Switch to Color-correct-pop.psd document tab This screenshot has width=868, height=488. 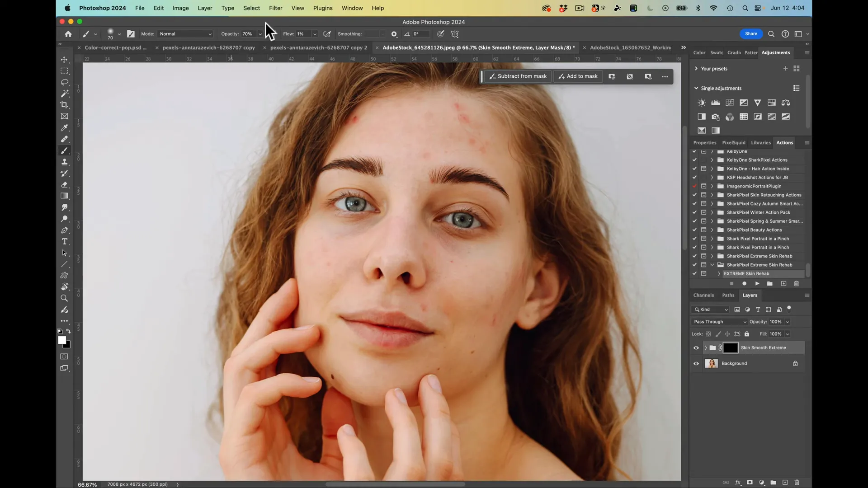tap(116, 47)
